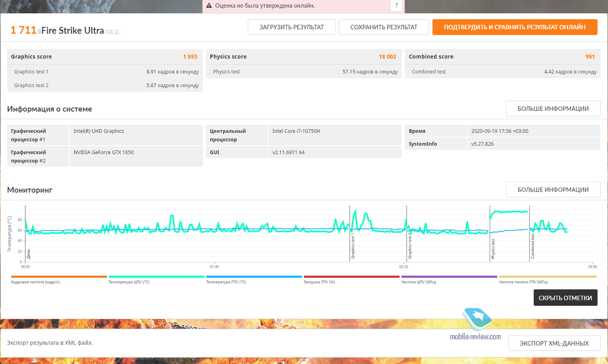Click the GUI label in system information
Image resolution: width=608 pixels, height=364 pixels.
pyautogui.click(x=215, y=152)
